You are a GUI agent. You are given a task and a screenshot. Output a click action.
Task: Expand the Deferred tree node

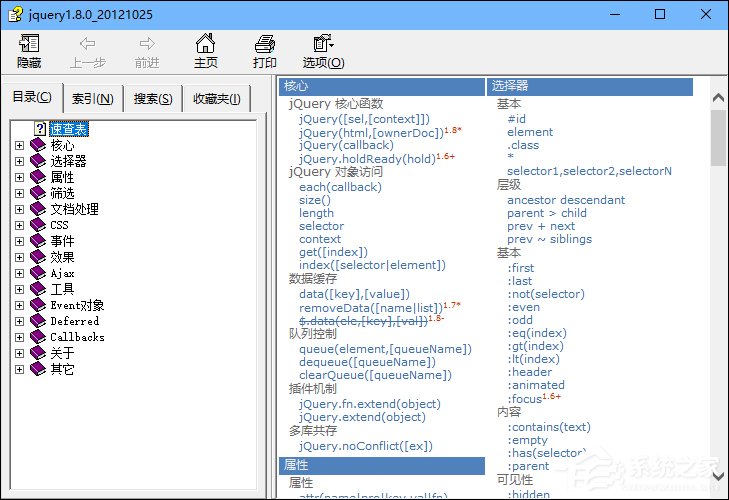pyautogui.click(x=19, y=321)
